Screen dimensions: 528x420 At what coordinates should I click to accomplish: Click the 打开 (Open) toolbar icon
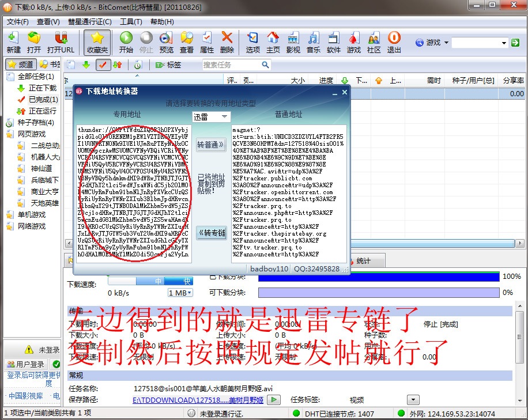[x=33, y=43]
